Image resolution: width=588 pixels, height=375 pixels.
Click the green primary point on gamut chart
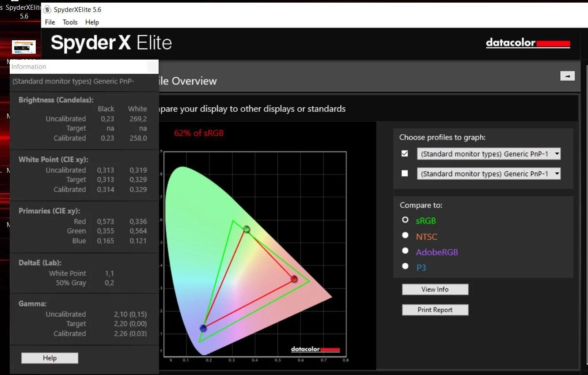click(247, 229)
